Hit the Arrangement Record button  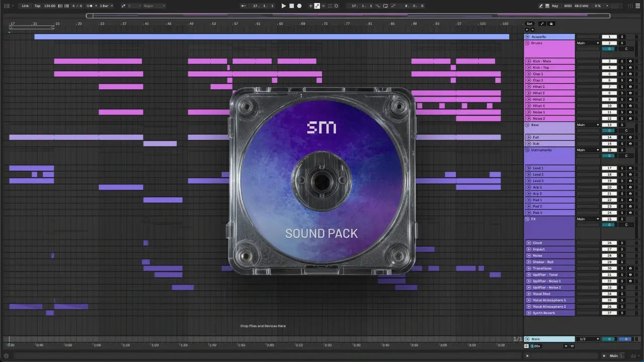pos(299,6)
